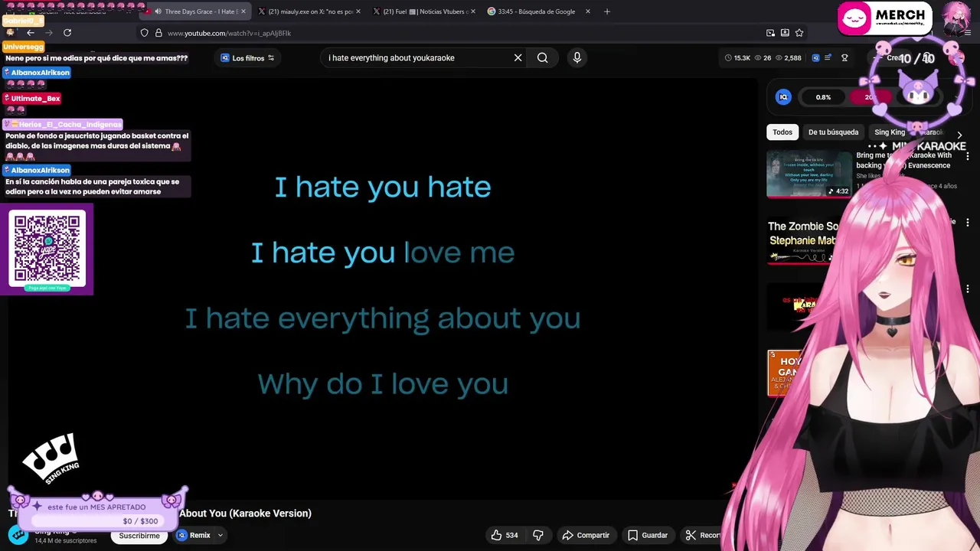
Task: Switch to Noticias Vtubers X tab
Action: (x=425, y=11)
